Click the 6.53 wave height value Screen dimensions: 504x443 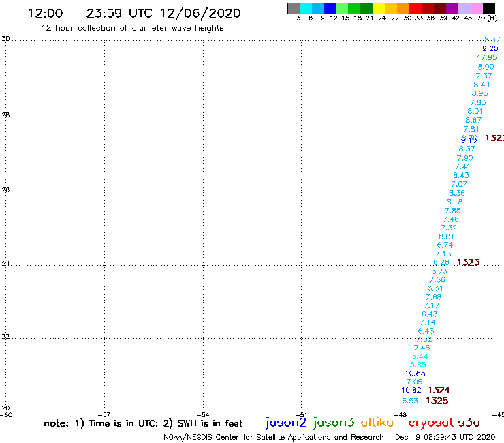click(410, 401)
